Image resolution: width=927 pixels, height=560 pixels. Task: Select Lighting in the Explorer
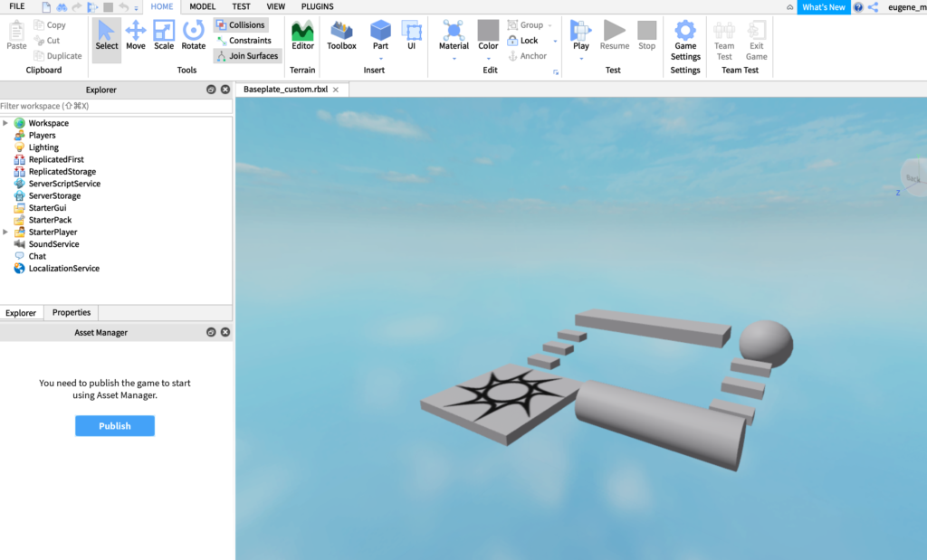point(43,147)
